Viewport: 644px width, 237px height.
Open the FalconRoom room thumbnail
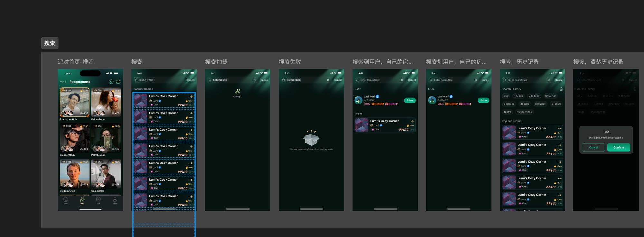tap(106, 102)
